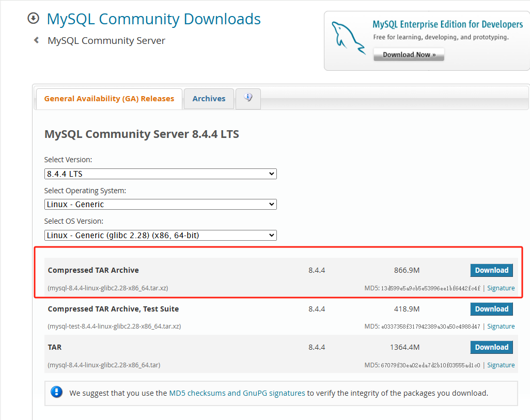Download the Compressed TAR Archive, Test Suite
Image resolution: width=530 pixels, height=420 pixels.
[491, 309]
